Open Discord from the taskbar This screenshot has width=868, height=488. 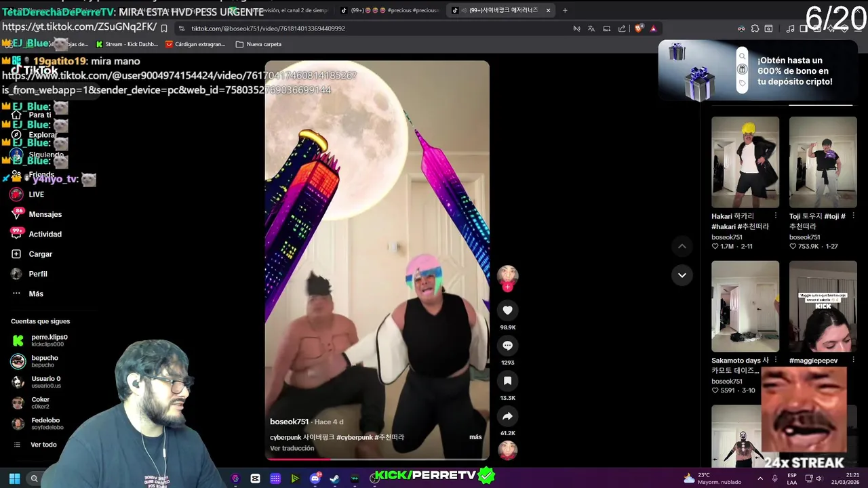pyautogui.click(x=315, y=479)
